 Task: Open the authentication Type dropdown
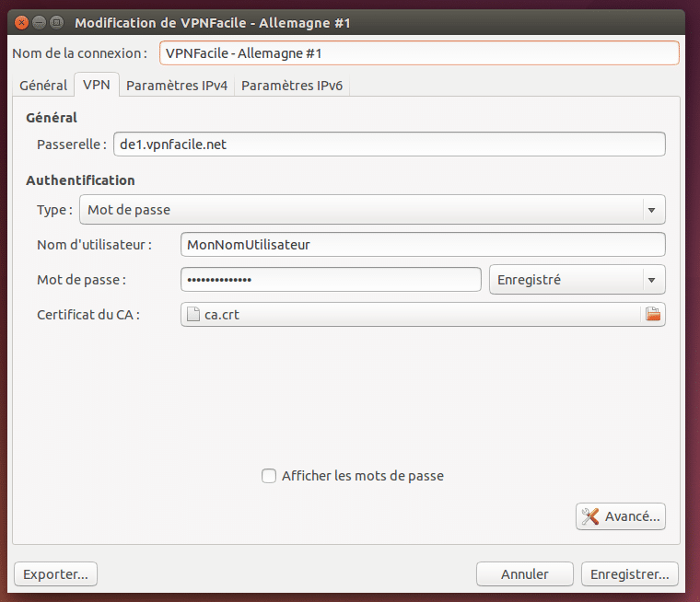click(x=372, y=209)
